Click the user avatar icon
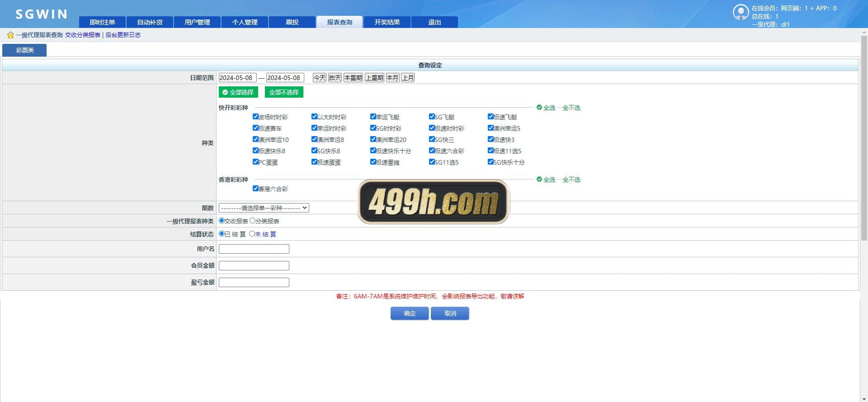 click(x=741, y=12)
